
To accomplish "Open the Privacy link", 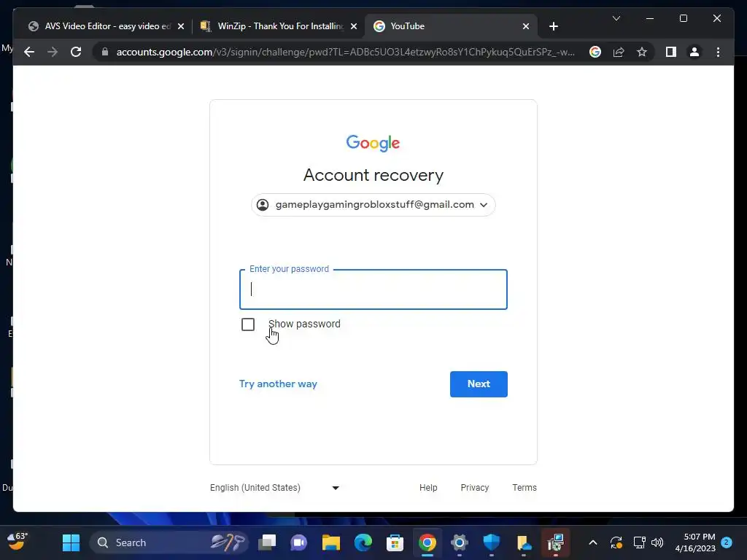I will coord(474,488).
